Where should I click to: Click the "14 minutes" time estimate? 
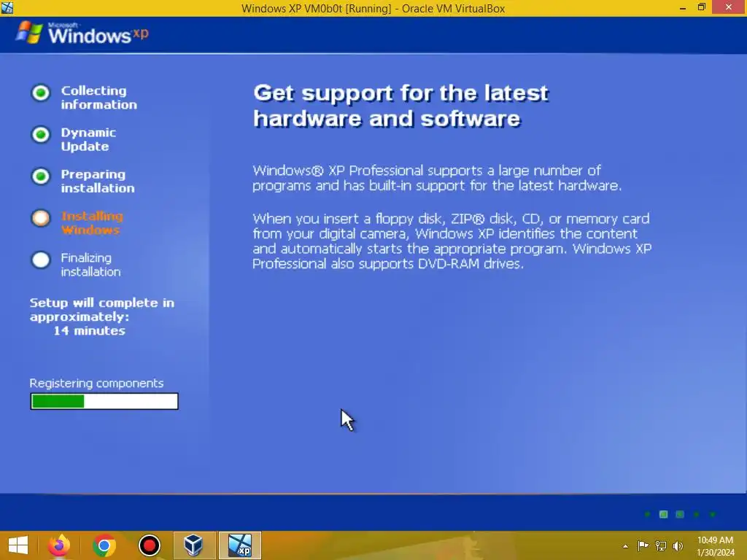[89, 331]
